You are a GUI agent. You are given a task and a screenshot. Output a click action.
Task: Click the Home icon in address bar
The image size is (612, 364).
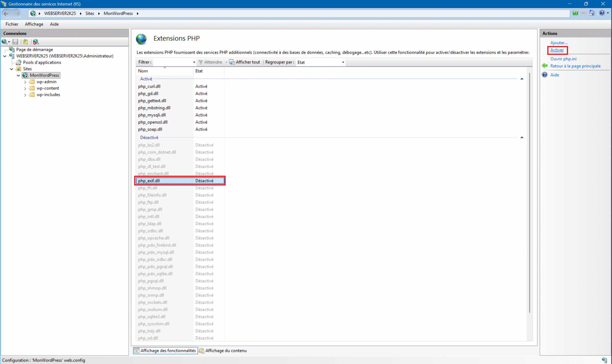pyautogui.click(x=592, y=13)
